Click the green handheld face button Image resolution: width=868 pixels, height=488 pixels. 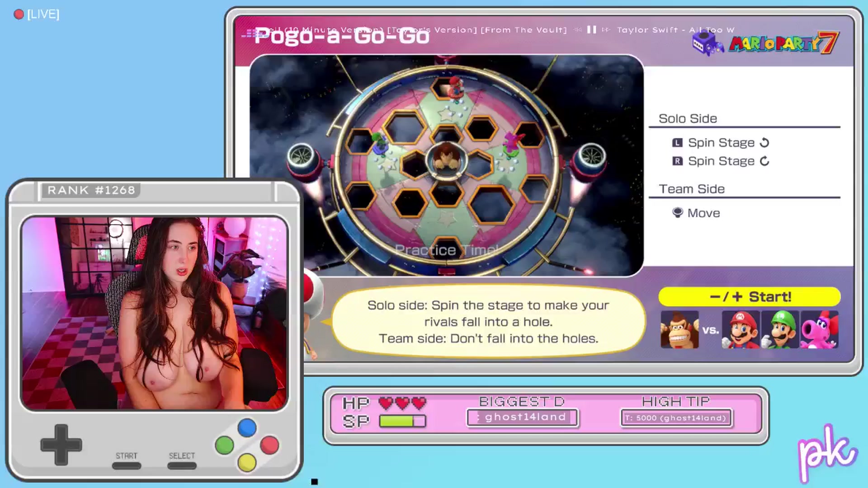point(224,445)
